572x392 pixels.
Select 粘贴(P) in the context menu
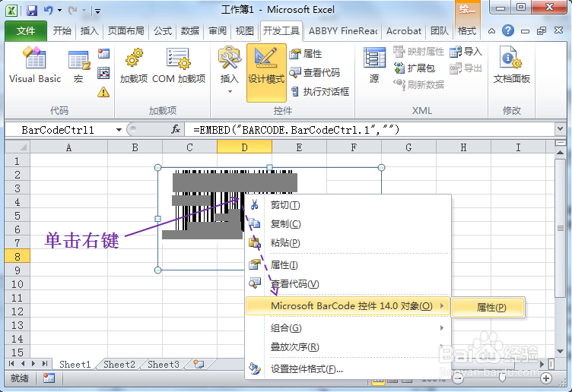click(348, 242)
